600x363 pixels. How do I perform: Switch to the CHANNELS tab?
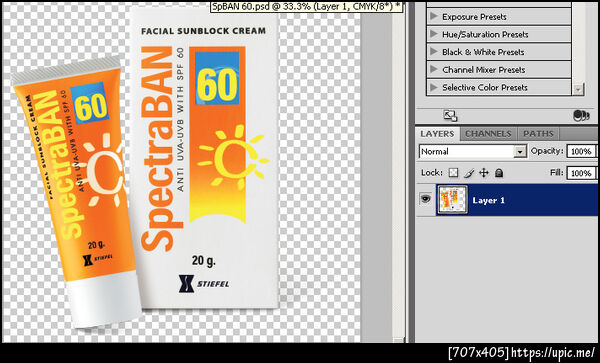pos(488,134)
